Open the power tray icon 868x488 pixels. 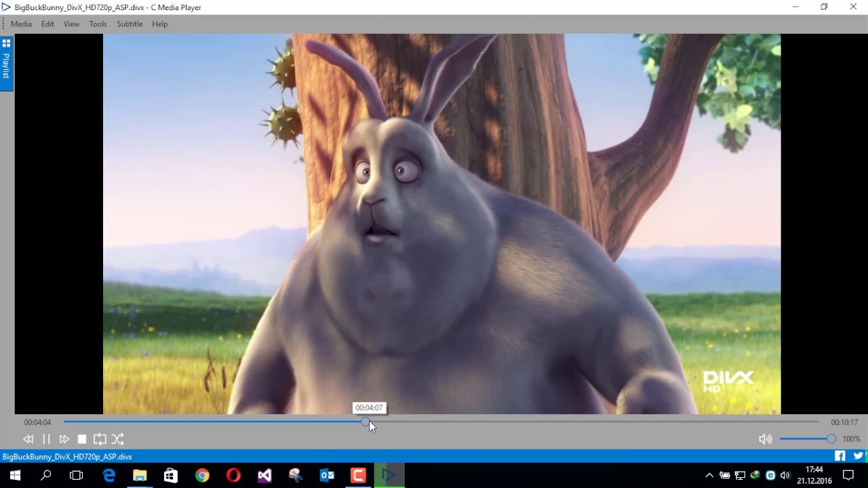click(725, 476)
